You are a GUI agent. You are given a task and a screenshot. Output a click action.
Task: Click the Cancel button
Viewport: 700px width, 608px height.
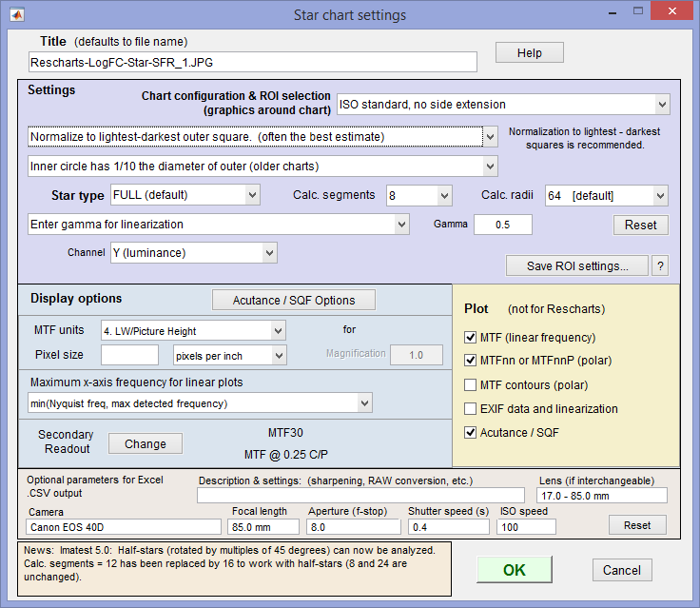622,570
